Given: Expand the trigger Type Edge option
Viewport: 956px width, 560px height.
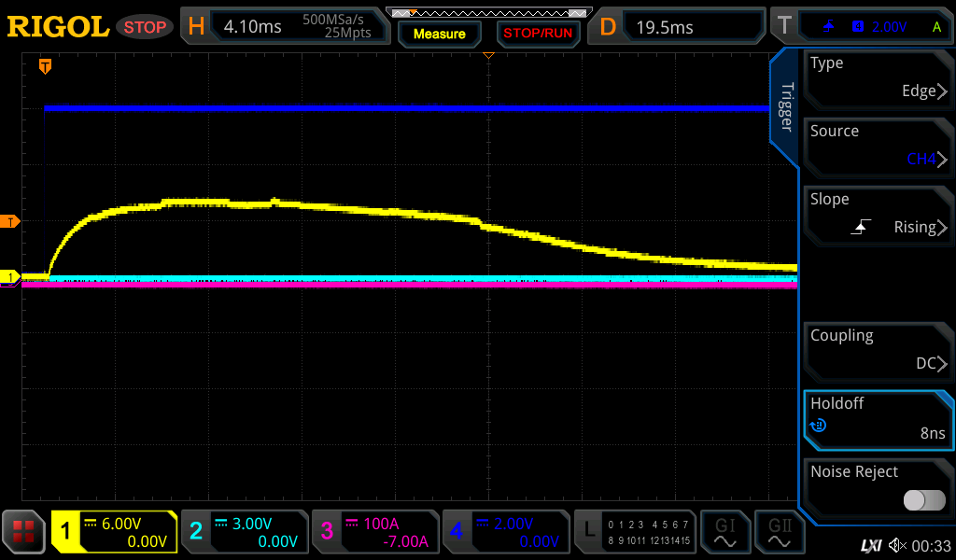Looking at the screenshot, I should click(x=878, y=77).
